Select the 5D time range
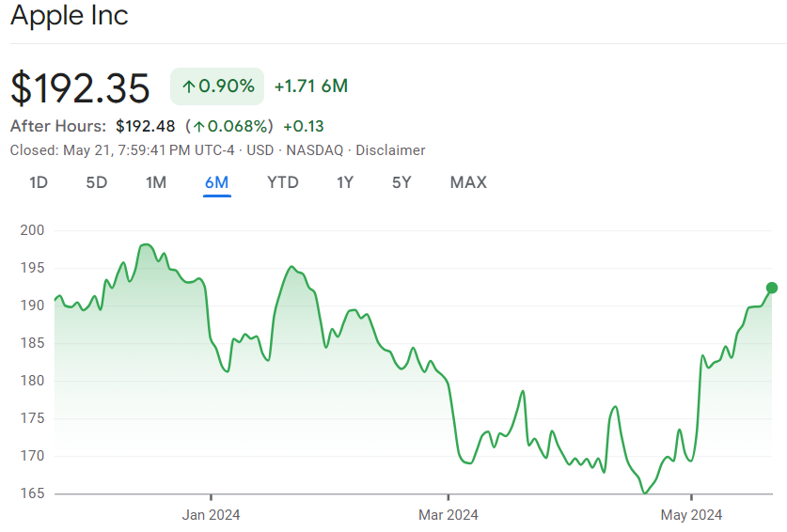 96,182
